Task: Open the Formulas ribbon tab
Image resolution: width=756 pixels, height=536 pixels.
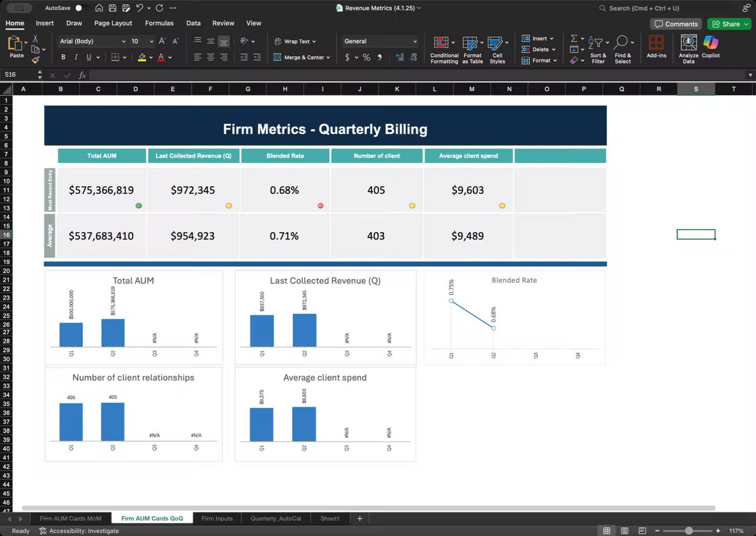Action: pos(159,23)
